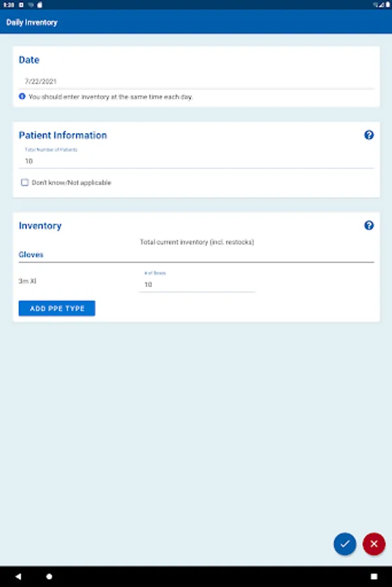Check the Don't know/Not applicable box
This screenshot has height=587, width=392.
point(25,183)
